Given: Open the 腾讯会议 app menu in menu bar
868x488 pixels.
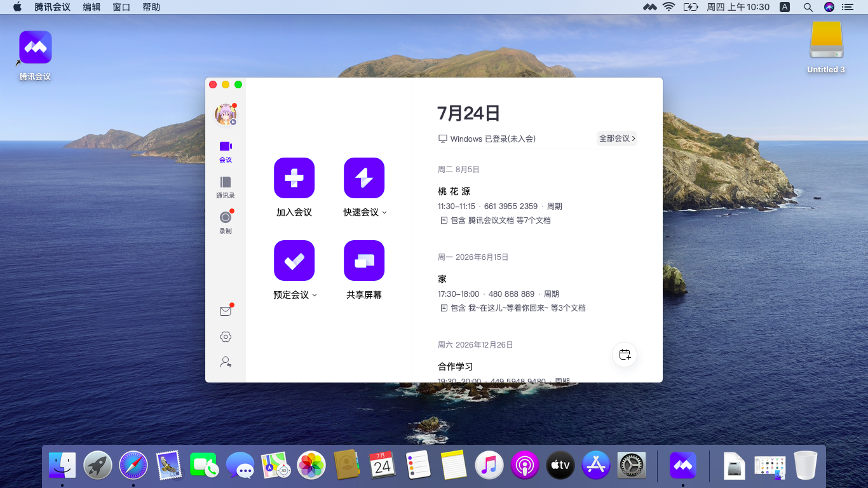Looking at the screenshot, I should pyautogui.click(x=52, y=7).
